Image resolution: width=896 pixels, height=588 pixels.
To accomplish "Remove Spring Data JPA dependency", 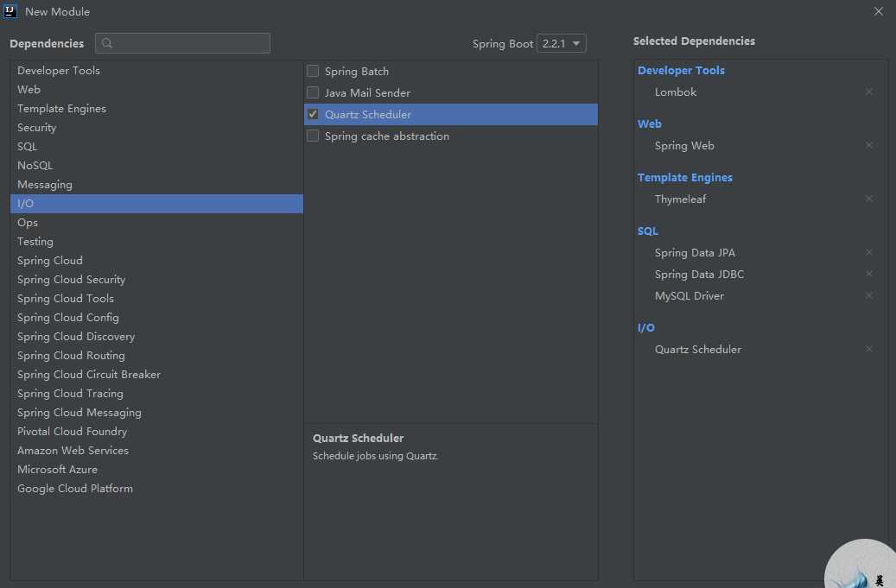I will 868,253.
